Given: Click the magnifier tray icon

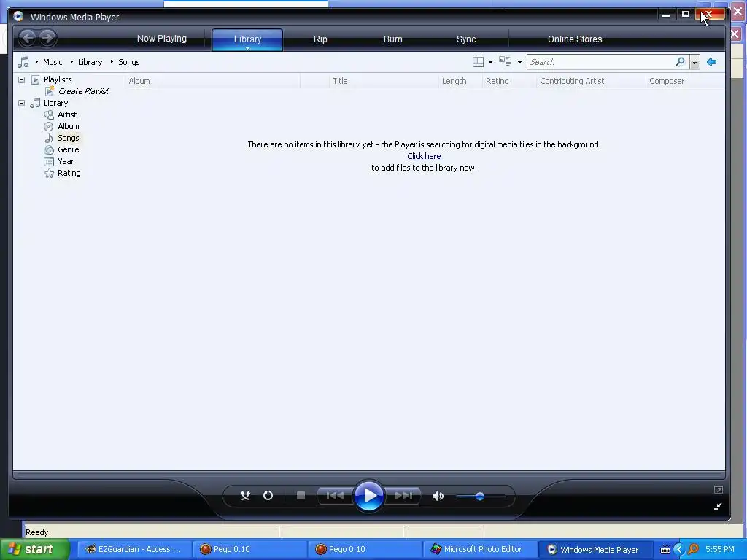Looking at the screenshot, I should tap(693, 550).
